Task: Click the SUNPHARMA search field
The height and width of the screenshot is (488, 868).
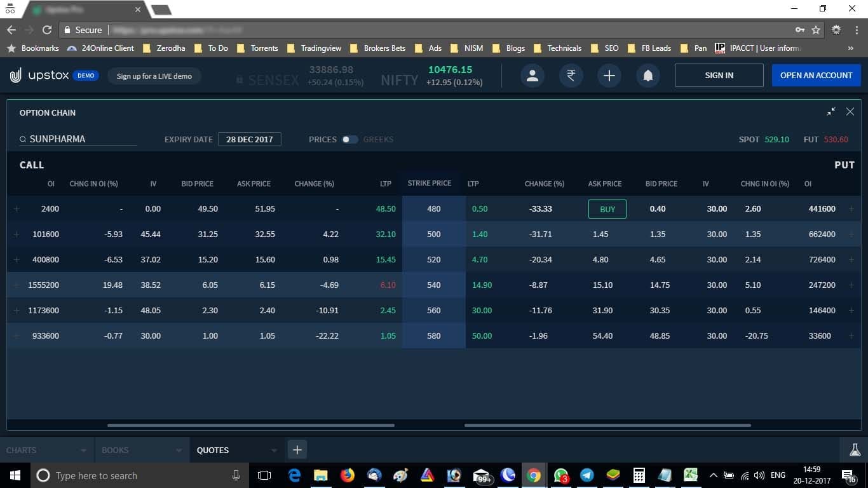Action: (x=78, y=139)
